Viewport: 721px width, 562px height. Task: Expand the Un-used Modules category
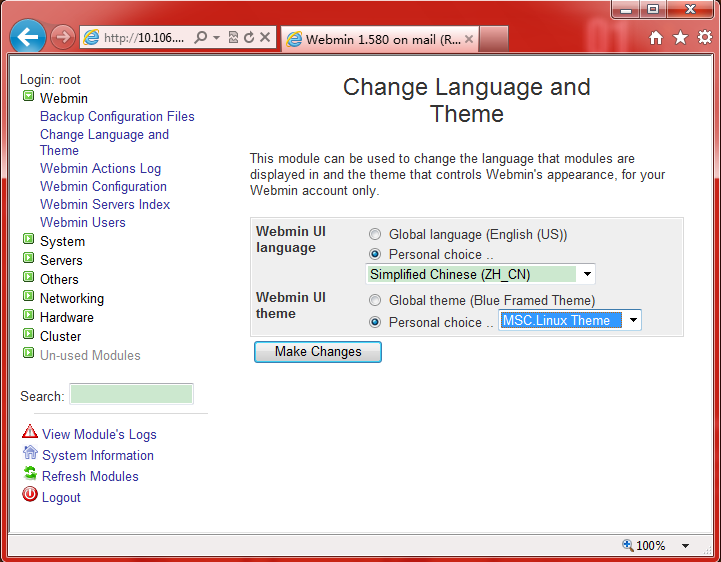click(29, 353)
